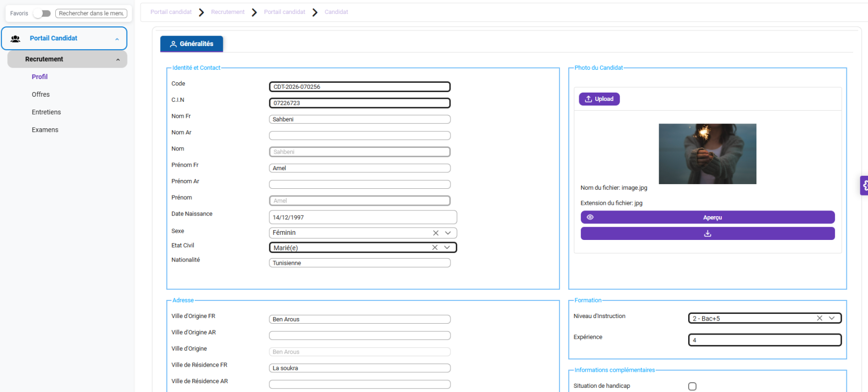Download the candidate photo file
868x392 pixels.
tap(707, 234)
